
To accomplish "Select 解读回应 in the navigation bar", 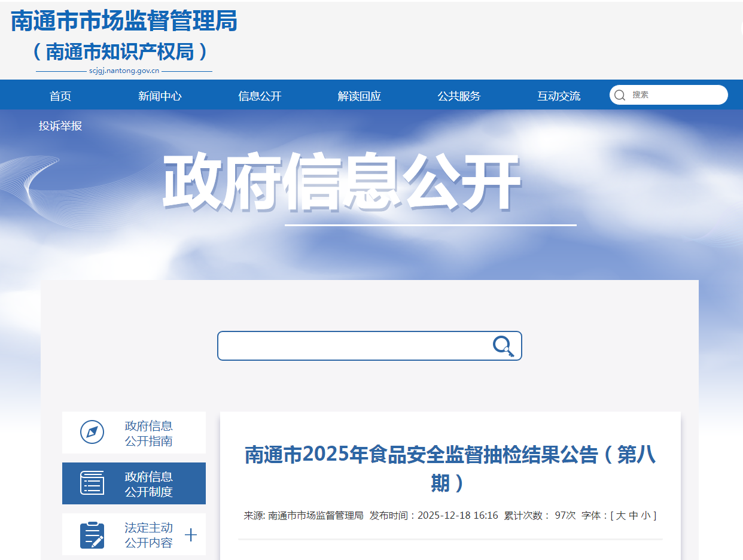I will click(359, 96).
